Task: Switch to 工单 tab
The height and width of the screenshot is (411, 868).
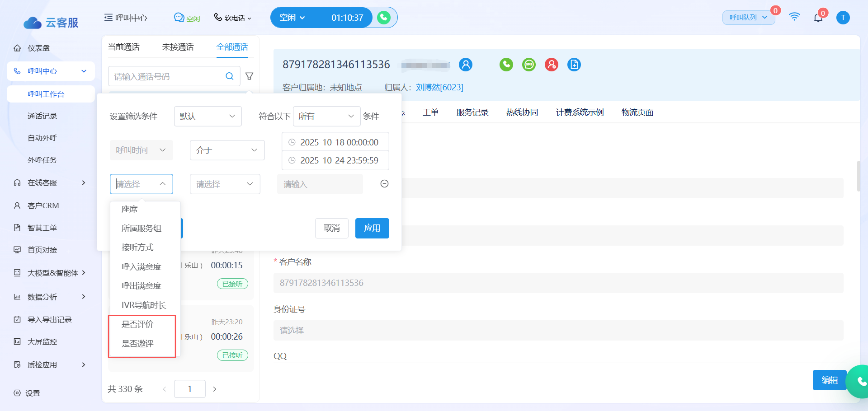Action: [x=430, y=112]
